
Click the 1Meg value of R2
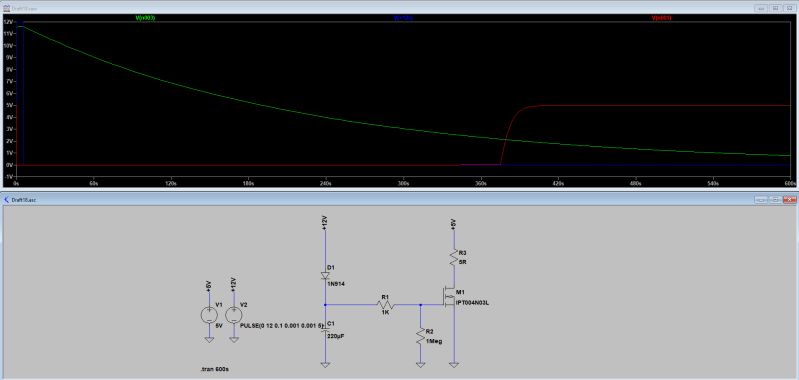[x=435, y=341]
